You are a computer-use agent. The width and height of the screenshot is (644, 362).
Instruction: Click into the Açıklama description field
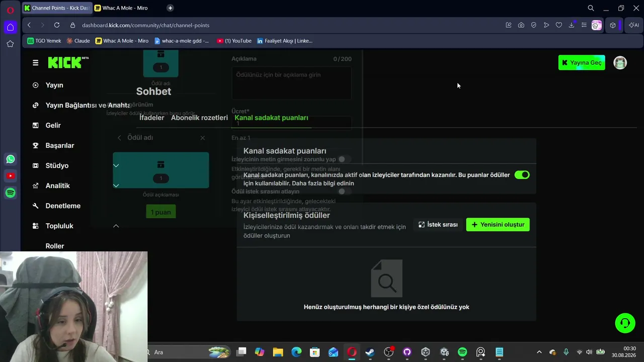tap(291, 82)
